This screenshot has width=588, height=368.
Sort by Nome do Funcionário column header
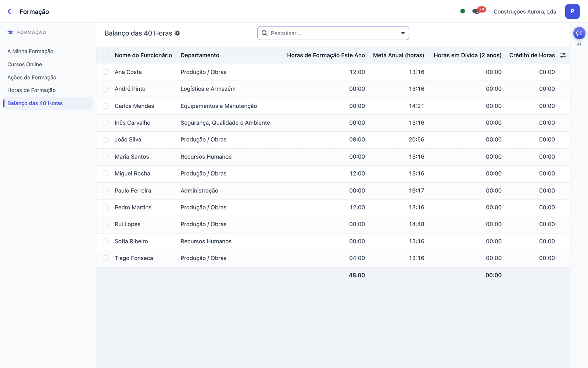click(143, 55)
